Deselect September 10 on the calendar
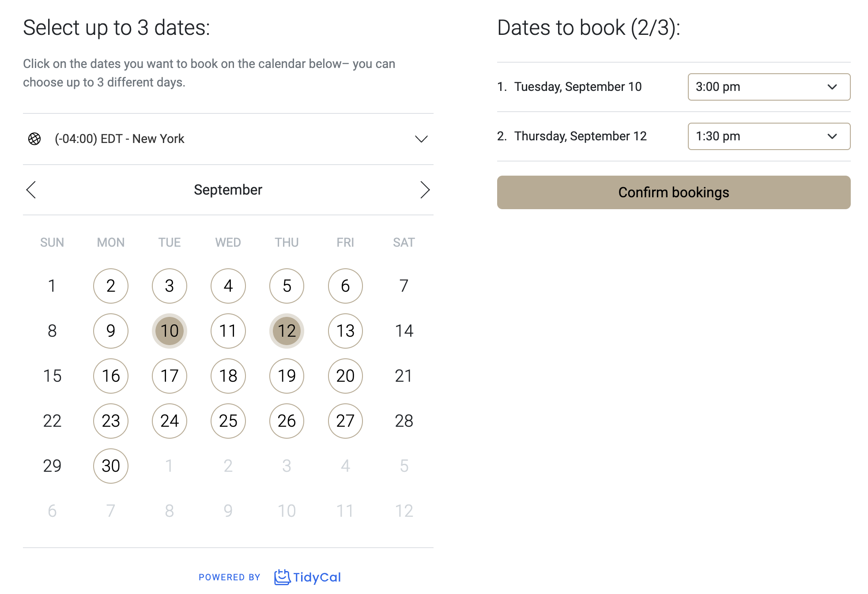This screenshot has height=594, width=868. pos(170,331)
